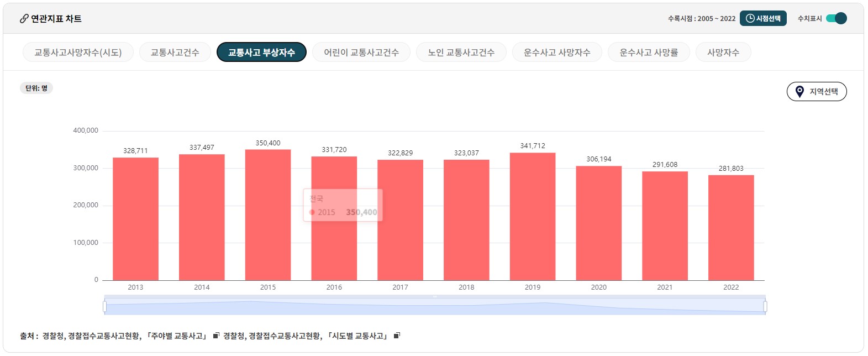Screen dimensions: 868x356
Task: Click the 2017 bar in the chart
Action: tap(400, 220)
